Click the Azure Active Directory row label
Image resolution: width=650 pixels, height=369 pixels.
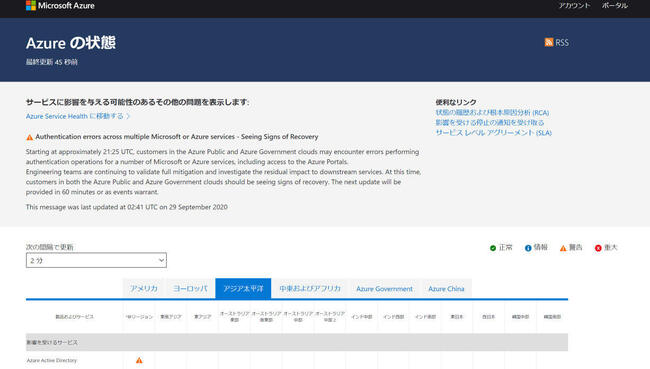tap(52, 360)
